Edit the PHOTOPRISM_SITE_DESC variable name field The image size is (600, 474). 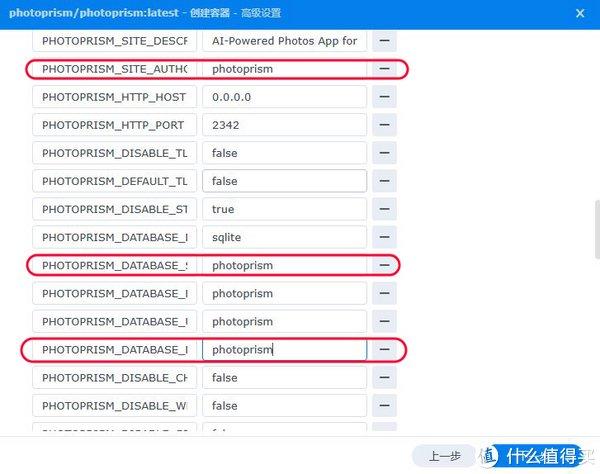click(x=114, y=41)
